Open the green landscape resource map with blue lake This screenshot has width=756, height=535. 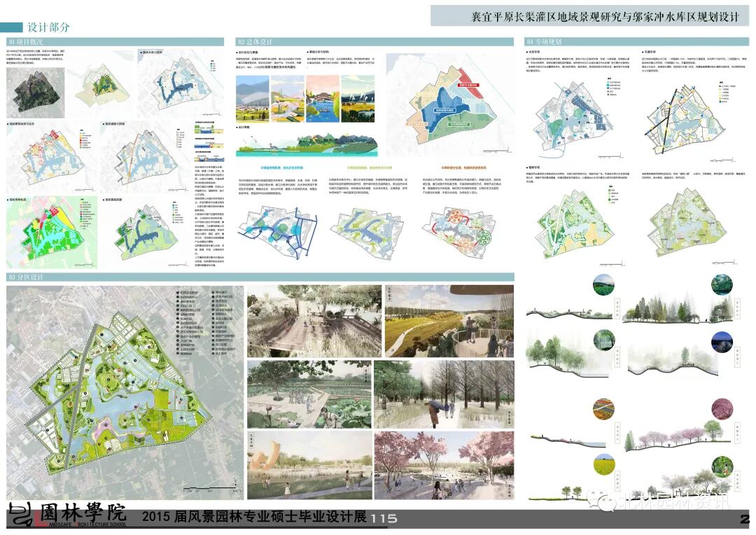click(x=145, y=232)
